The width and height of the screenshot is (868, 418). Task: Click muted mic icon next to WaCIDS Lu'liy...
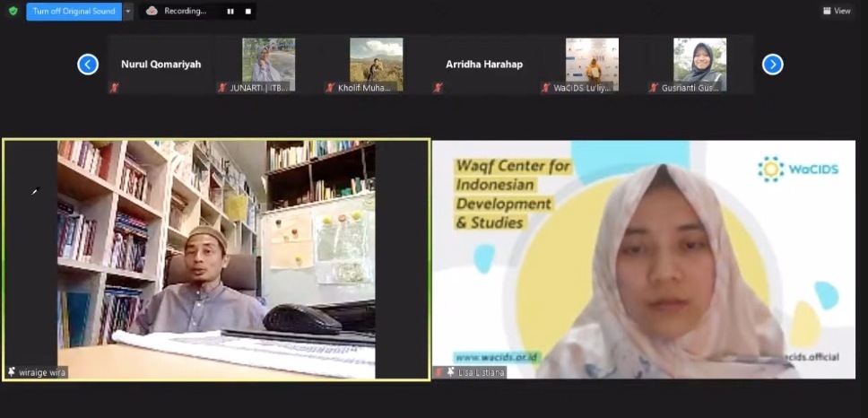pos(546,88)
